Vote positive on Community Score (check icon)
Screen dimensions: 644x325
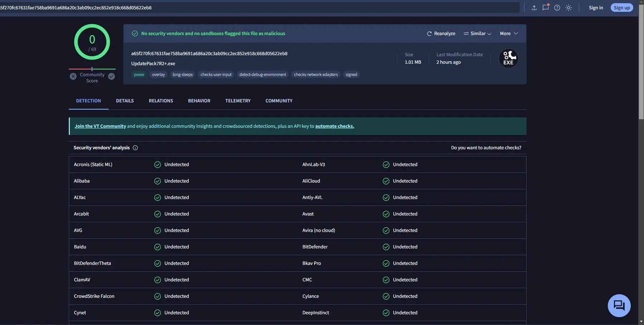click(111, 76)
